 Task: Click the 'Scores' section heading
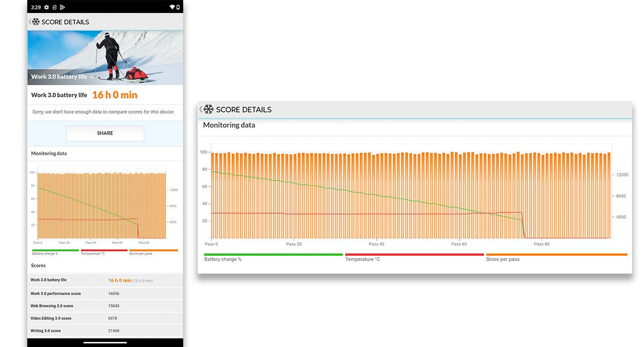point(38,266)
